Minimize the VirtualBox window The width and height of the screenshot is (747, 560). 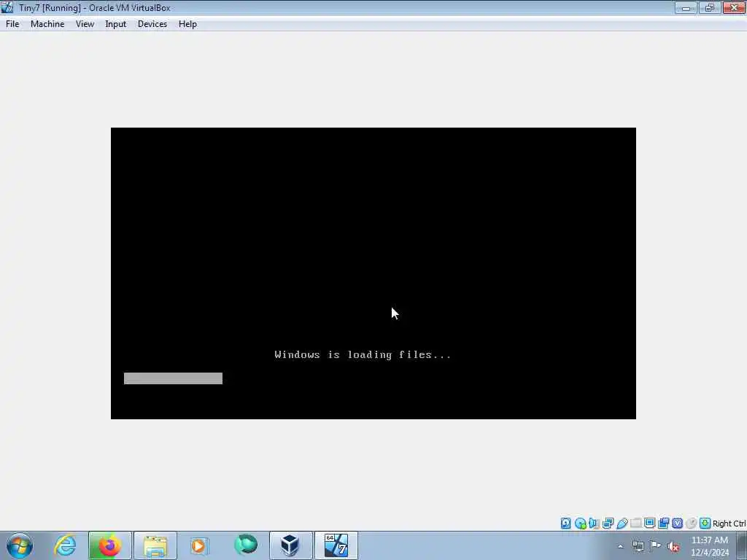click(x=686, y=8)
